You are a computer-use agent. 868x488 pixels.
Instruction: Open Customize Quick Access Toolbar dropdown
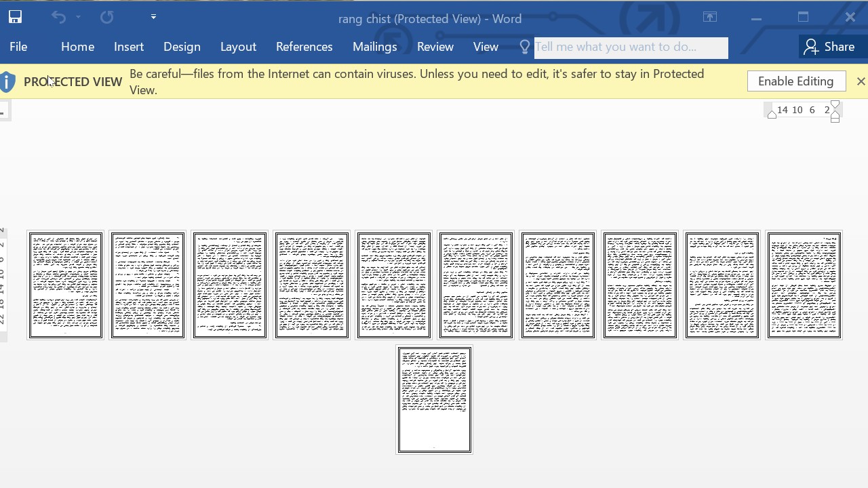tap(153, 17)
